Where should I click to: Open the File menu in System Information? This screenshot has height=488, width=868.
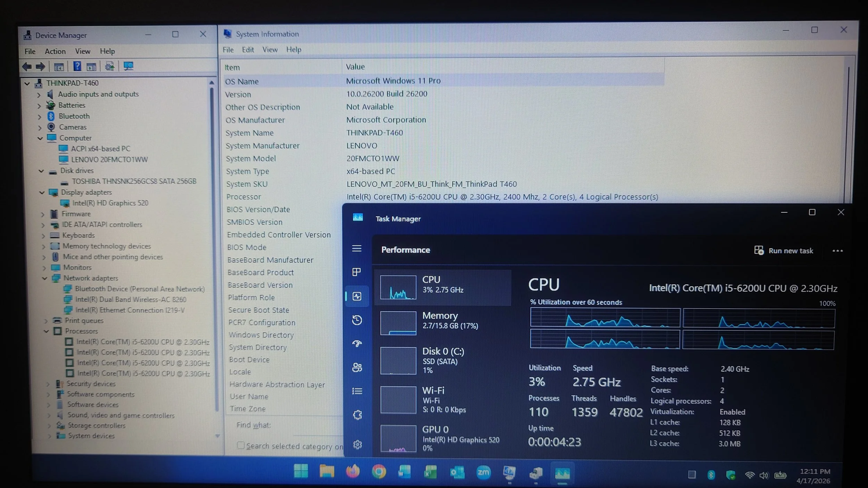pos(228,50)
